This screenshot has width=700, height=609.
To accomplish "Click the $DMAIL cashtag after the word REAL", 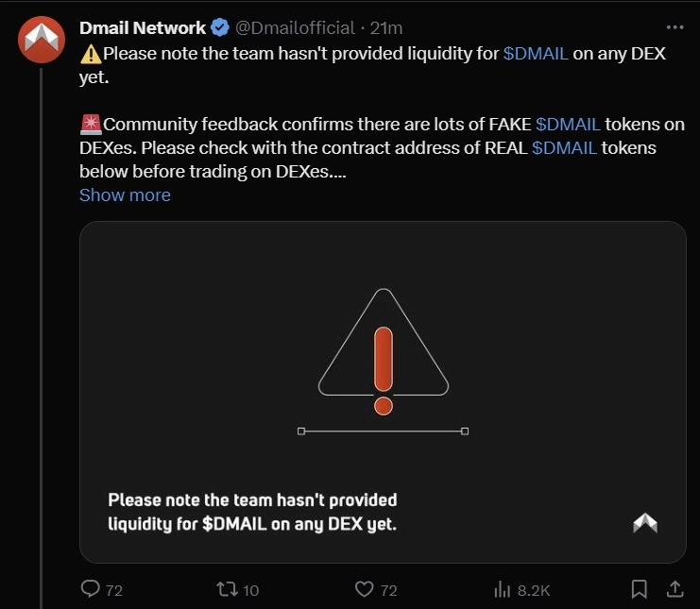I will coord(564,148).
